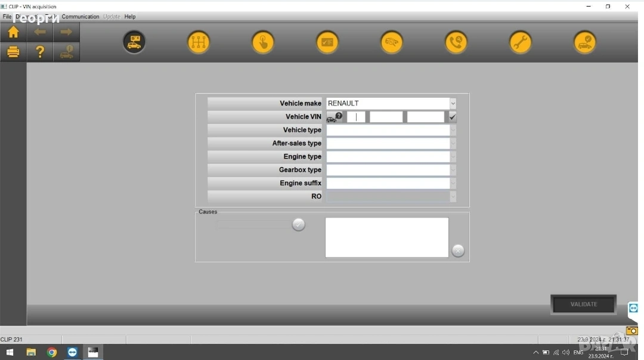Click the TeamViewer side panel icon
Image resolution: width=644 pixels, height=360 pixels.
point(633,308)
